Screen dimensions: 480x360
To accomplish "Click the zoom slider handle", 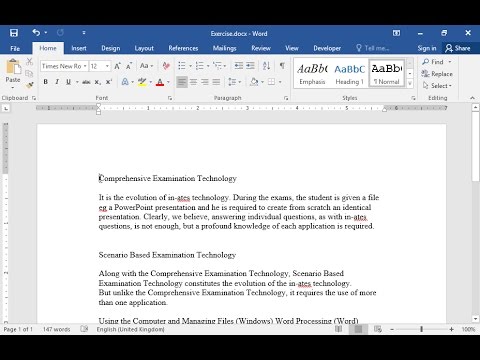I will (x=421, y=329).
